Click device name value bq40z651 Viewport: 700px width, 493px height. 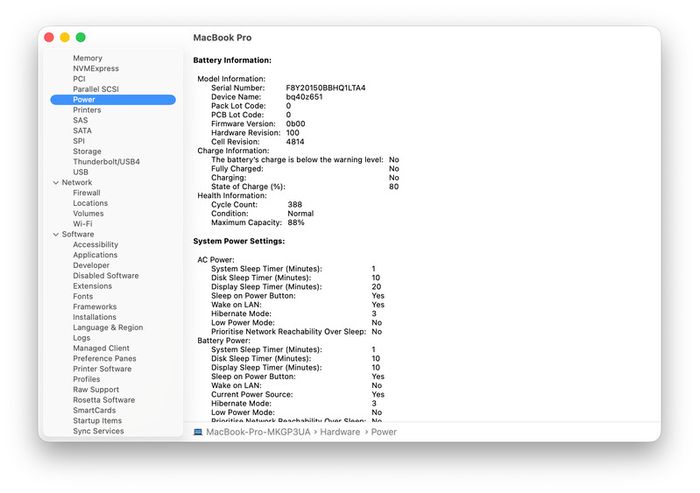[x=304, y=97]
